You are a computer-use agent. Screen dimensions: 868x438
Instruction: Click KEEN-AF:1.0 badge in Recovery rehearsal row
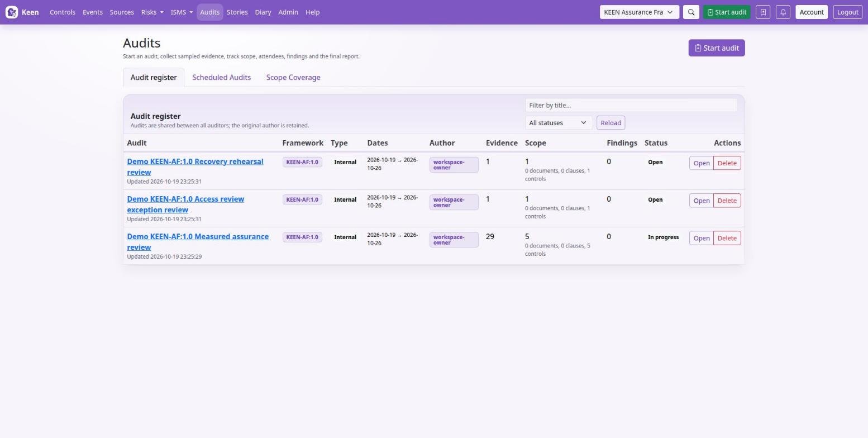tap(302, 162)
